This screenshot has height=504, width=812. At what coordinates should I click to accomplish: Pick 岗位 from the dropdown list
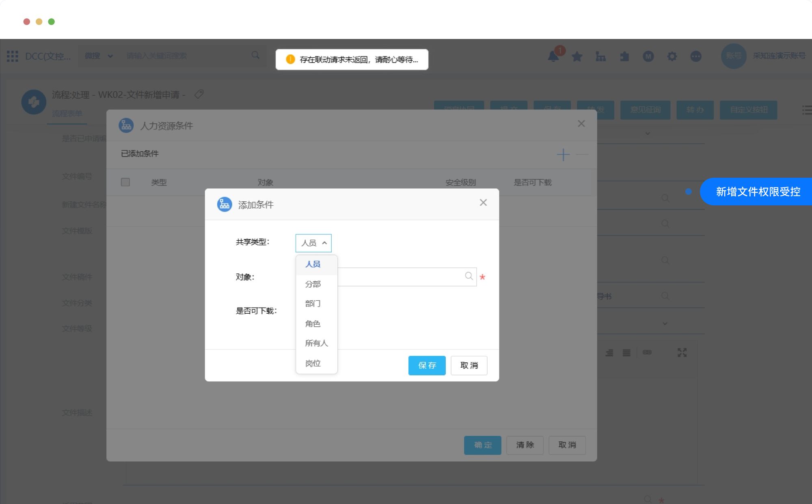click(313, 363)
